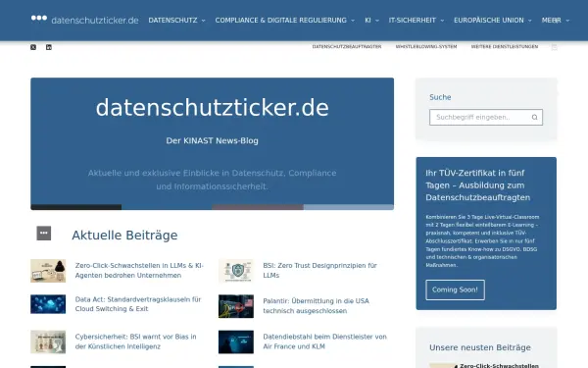This screenshot has height=368, width=588.
Task: Open the KI menu item
Action: pyautogui.click(x=367, y=21)
